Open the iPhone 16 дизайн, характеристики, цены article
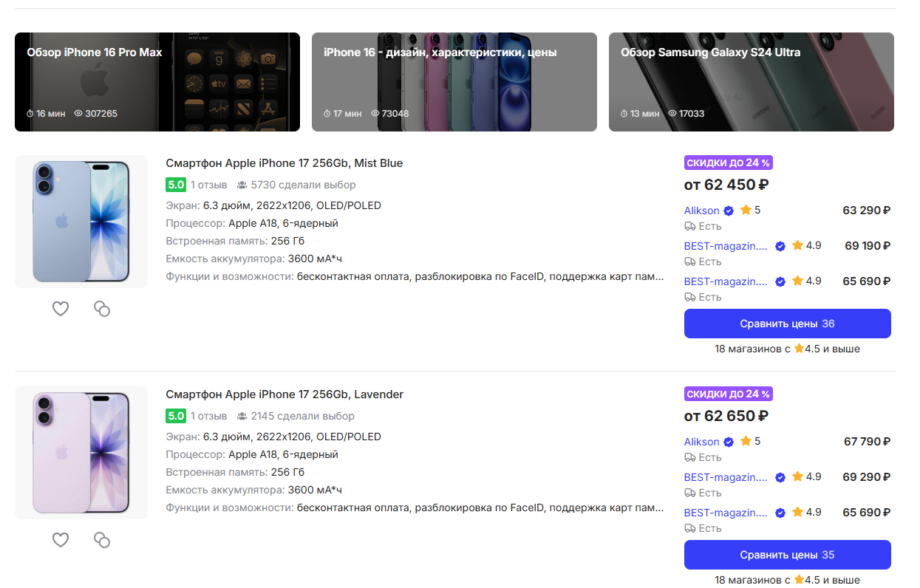 (x=454, y=82)
